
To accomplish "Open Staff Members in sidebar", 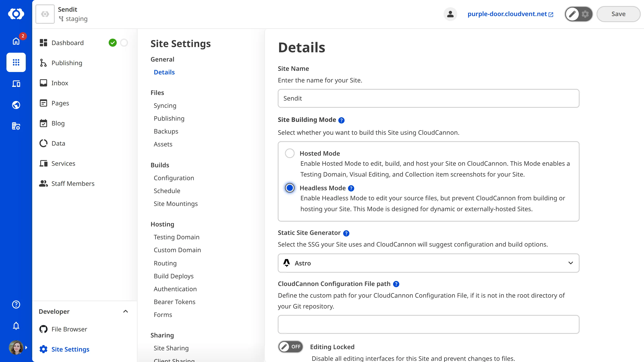I will [x=73, y=184].
